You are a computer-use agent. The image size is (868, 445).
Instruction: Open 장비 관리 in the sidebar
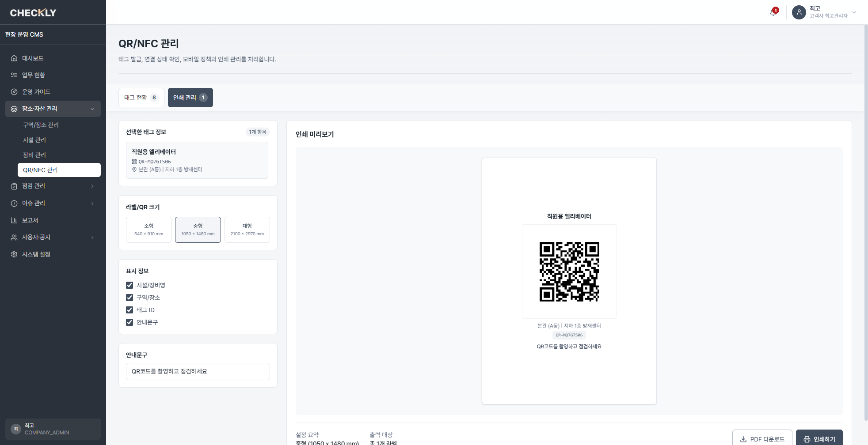59,155
